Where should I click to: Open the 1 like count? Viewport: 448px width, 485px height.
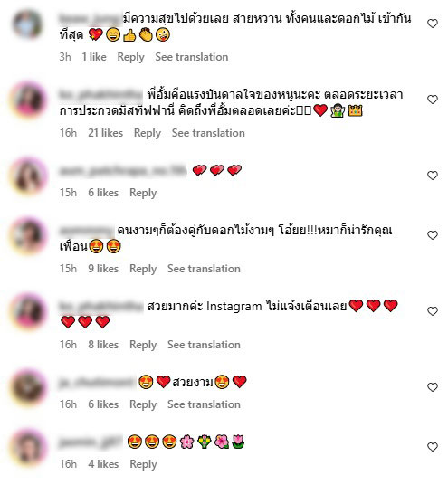[94, 57]
